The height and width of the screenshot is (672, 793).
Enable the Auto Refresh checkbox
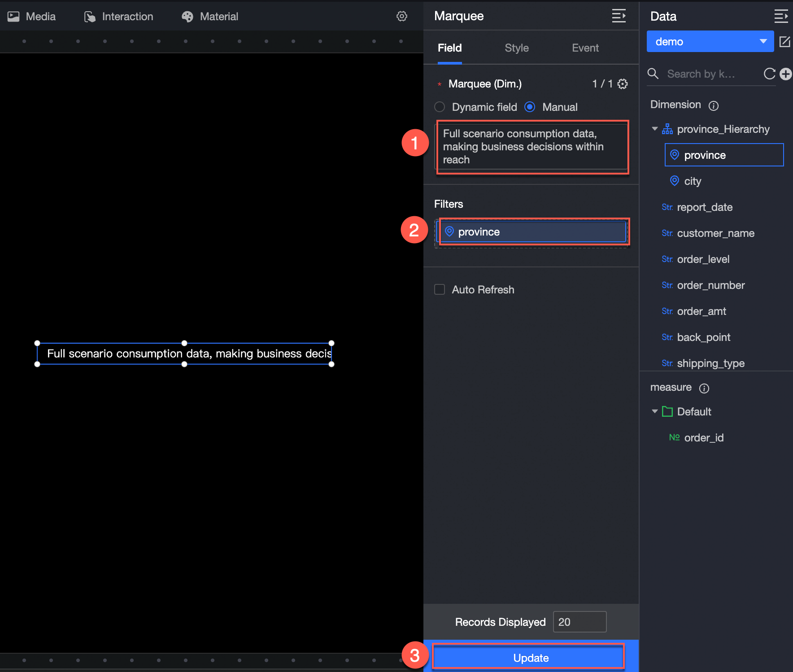click(x=440, y=289)
